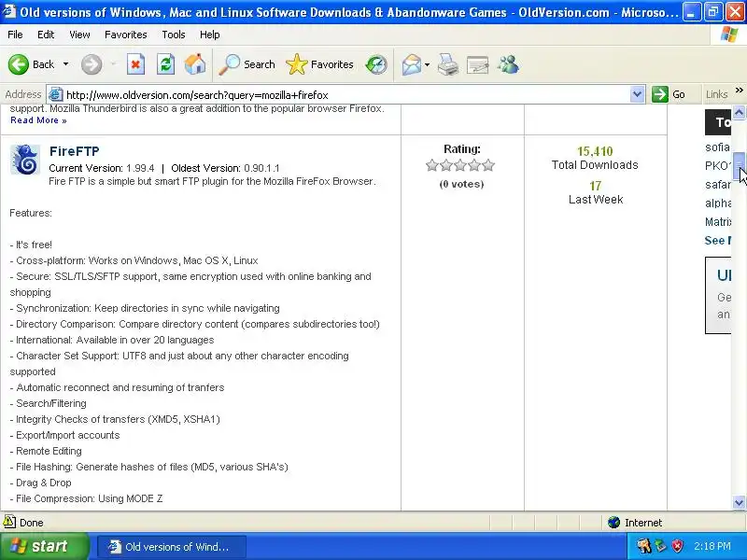Click the green tray icon beside the shield

(660, 546)
